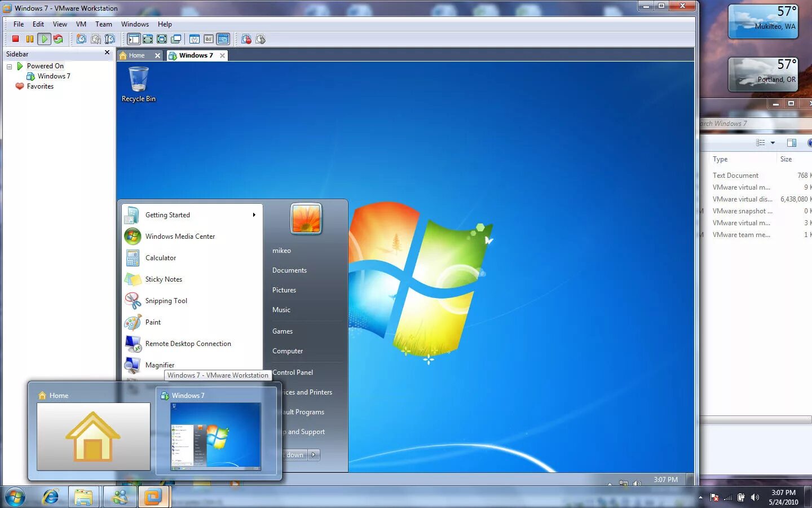Click the red Power Off toolbar icon

[16, 39]
